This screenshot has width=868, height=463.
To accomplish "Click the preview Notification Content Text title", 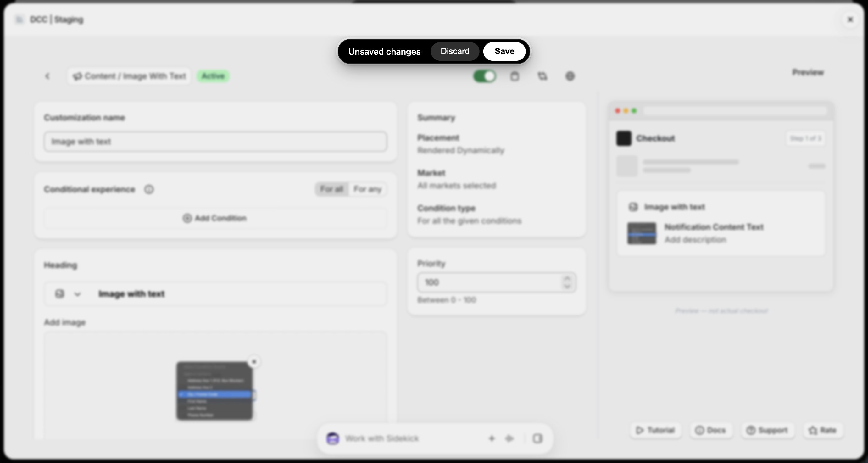I will (714, 227).
